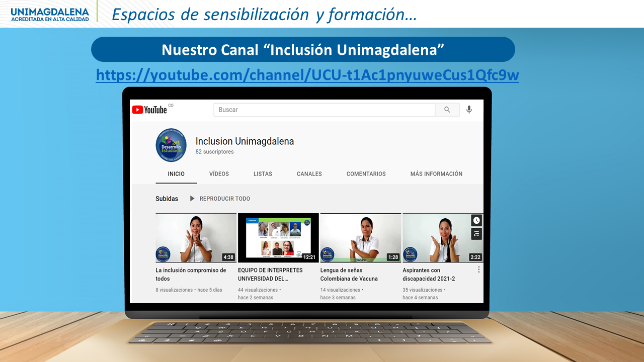Select the INICIO tab
The width and height of the screenshot is (644, 362).
coord(176,174)
